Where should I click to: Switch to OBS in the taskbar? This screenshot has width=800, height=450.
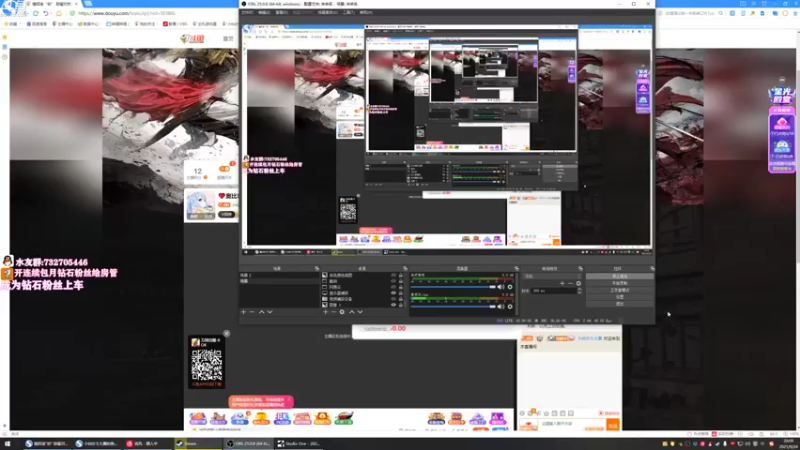click(248, 443)
